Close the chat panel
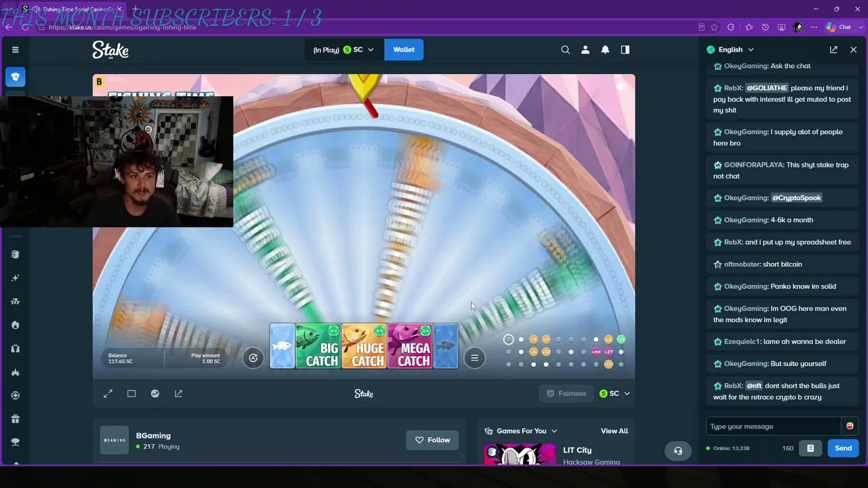868x488 pixels. (x=853, y=49)
